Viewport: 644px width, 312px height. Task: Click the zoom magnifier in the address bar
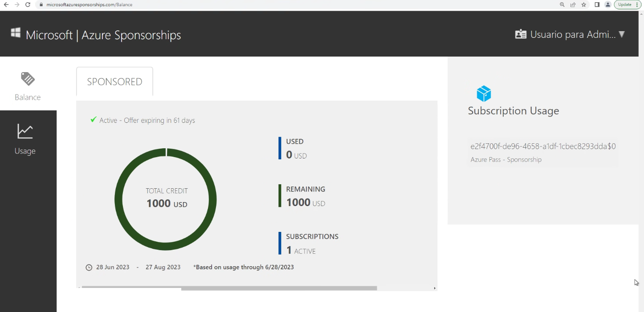[x=562, y=5]
